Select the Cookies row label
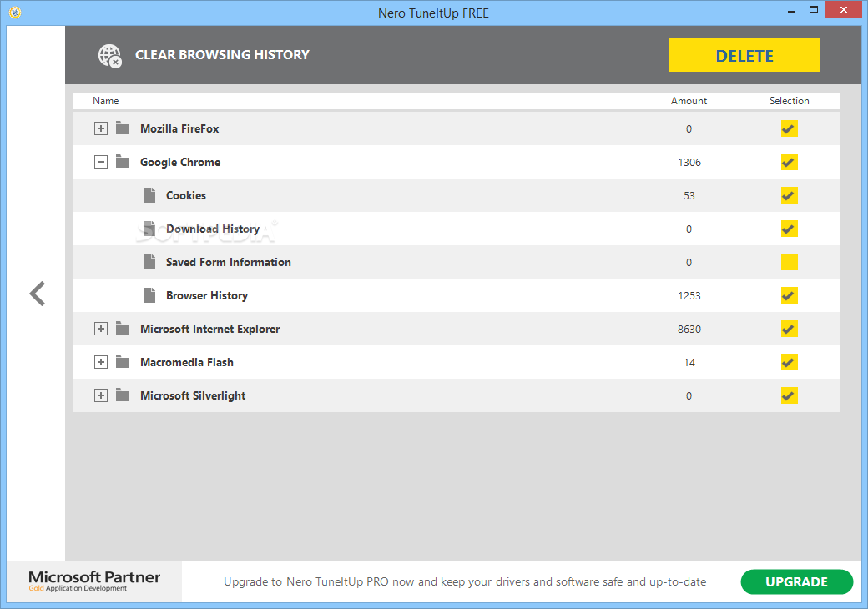 click(186, 195)
